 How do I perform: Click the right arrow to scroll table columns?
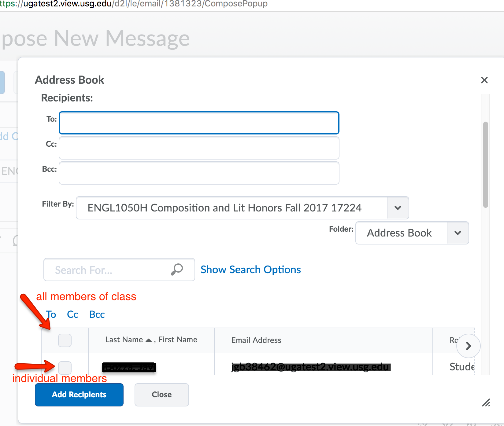(468, 346)
